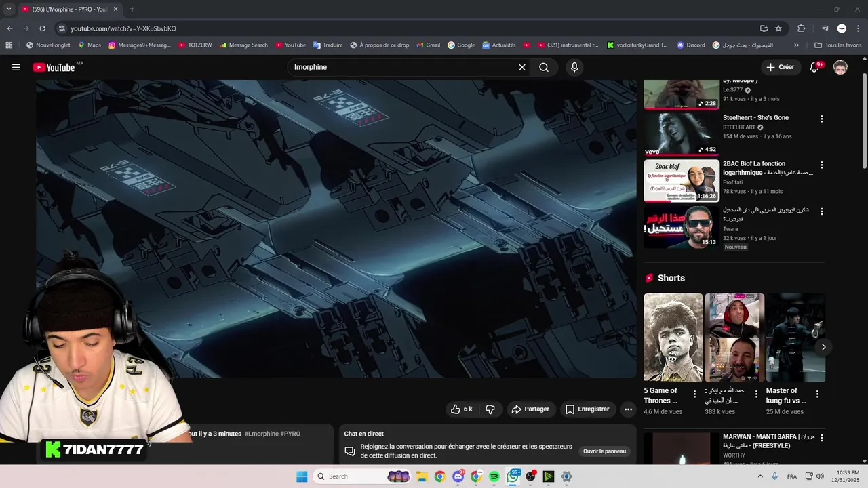Click the Chrome address bar URL
Viewport: 868px width, 488px height.
(123, 28)
